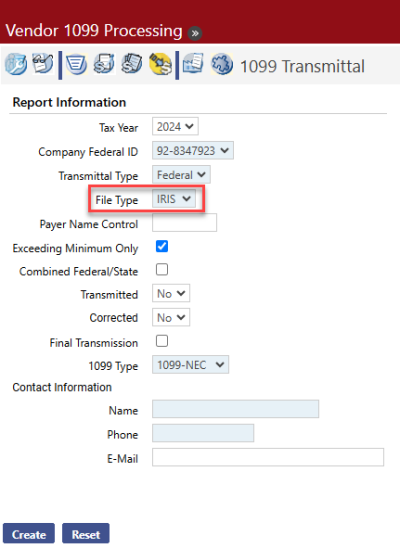Open the glasses review document icon
Screen dimensions: 400x548
click(x=43, y=64)
